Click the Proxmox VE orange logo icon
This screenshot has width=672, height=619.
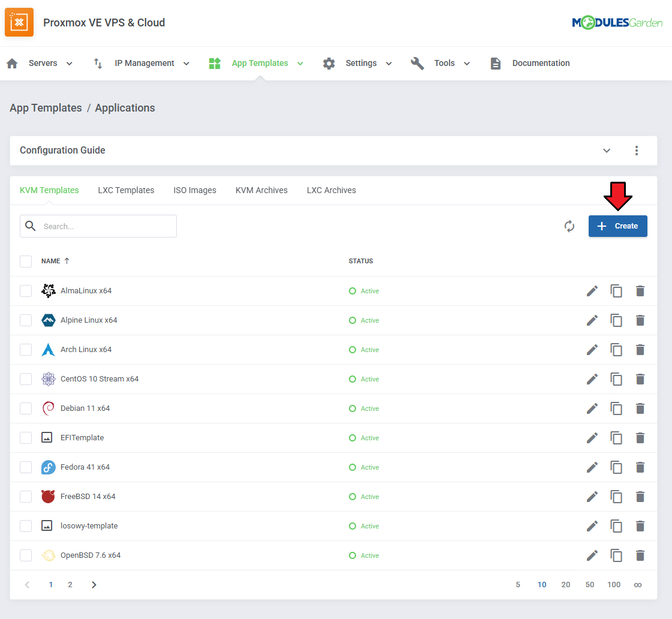[19, 22]
